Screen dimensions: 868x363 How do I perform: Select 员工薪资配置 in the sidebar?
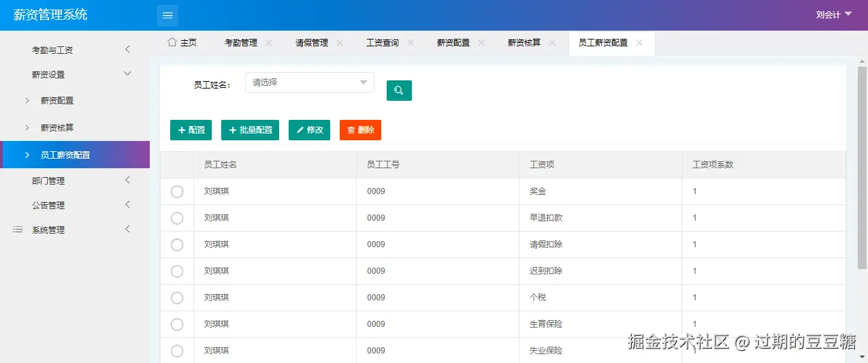(x=75, y=155)
